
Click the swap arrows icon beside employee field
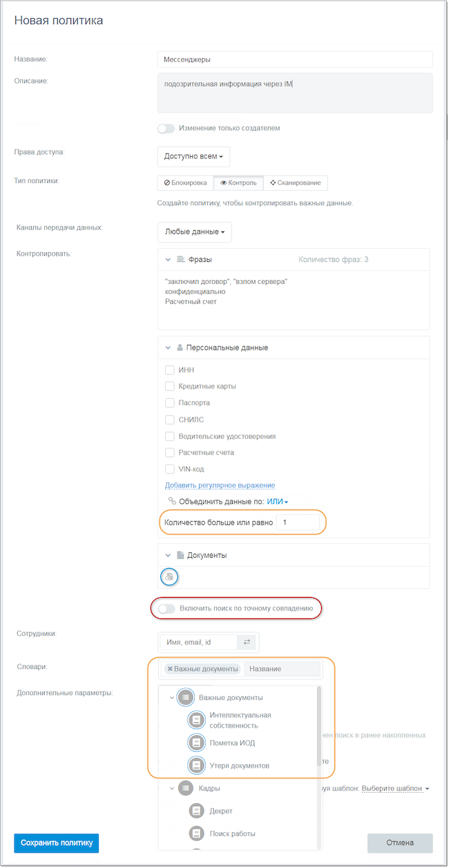click(247, 642)
